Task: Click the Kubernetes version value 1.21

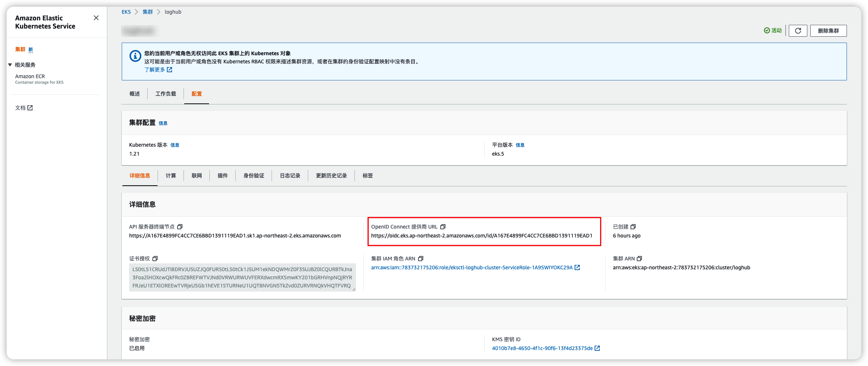Action: (134, 154)
